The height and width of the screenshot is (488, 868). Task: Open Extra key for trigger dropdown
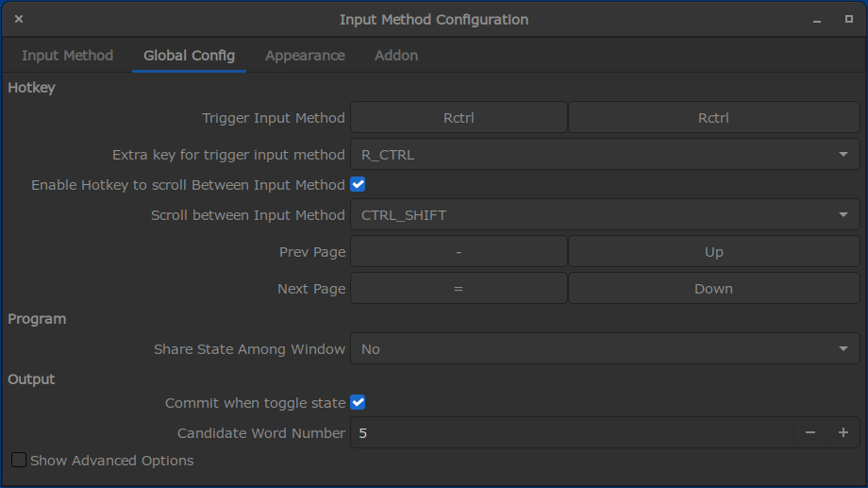click(x=604, y=155)
